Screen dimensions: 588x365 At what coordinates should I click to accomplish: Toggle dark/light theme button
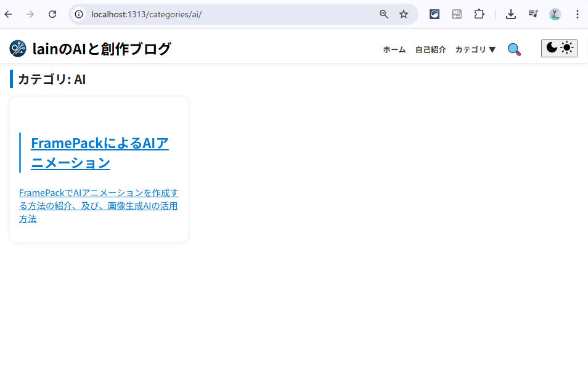[x=559, y=48]
